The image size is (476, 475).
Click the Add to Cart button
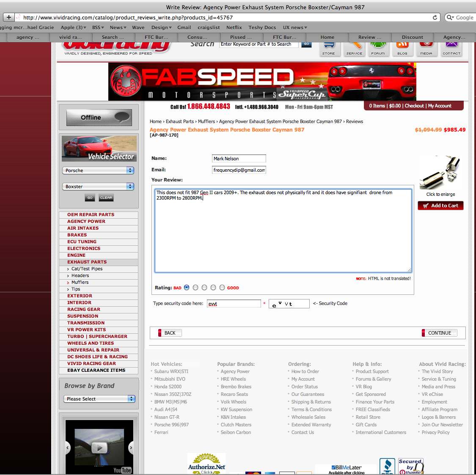[440, 206]
